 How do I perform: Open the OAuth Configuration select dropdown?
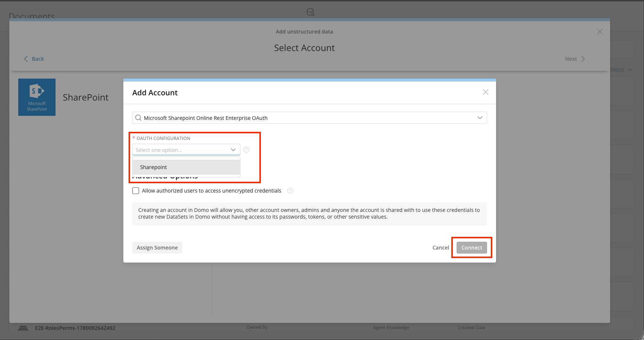(186, 150)
